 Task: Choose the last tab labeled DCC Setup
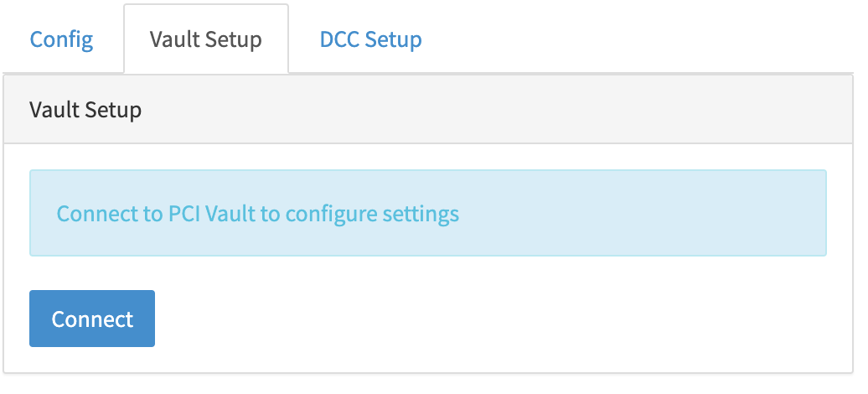[x=370, y=39]
